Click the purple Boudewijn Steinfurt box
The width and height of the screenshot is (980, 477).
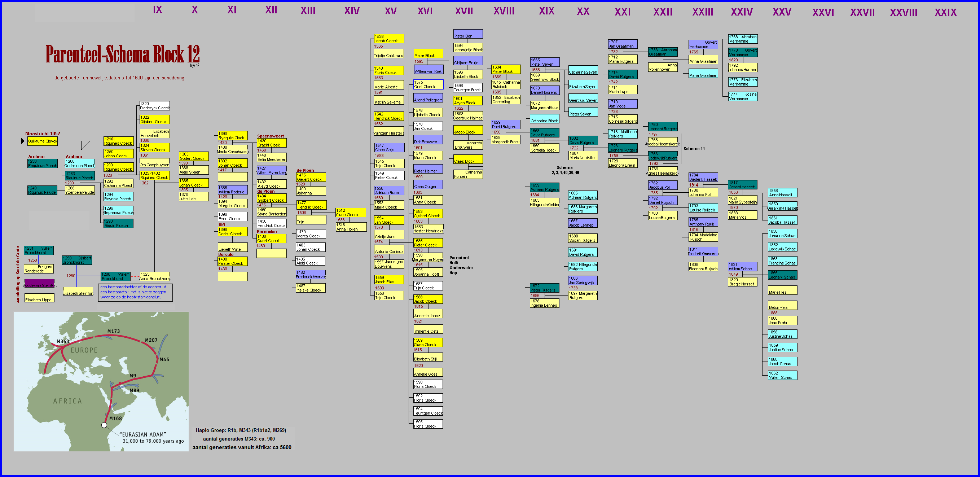(39, 283)
